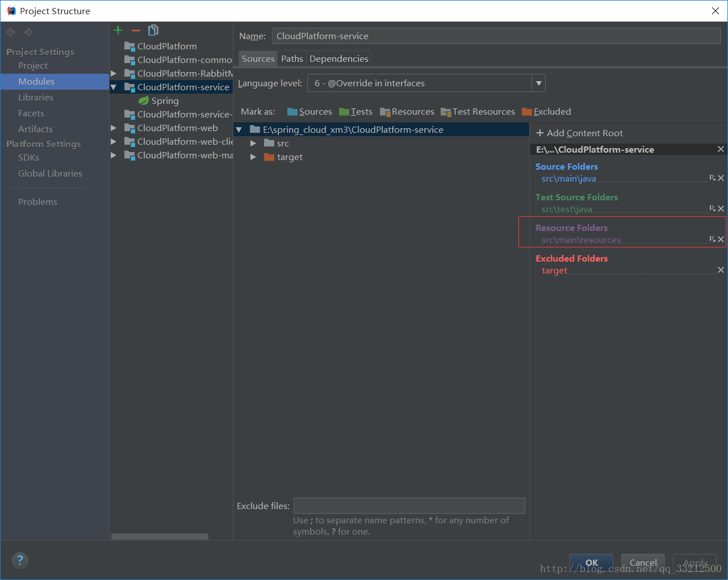Remove the CloudPlatform-service content root
728x580 pixels.
pyautogui.click(x=721, y=149)
